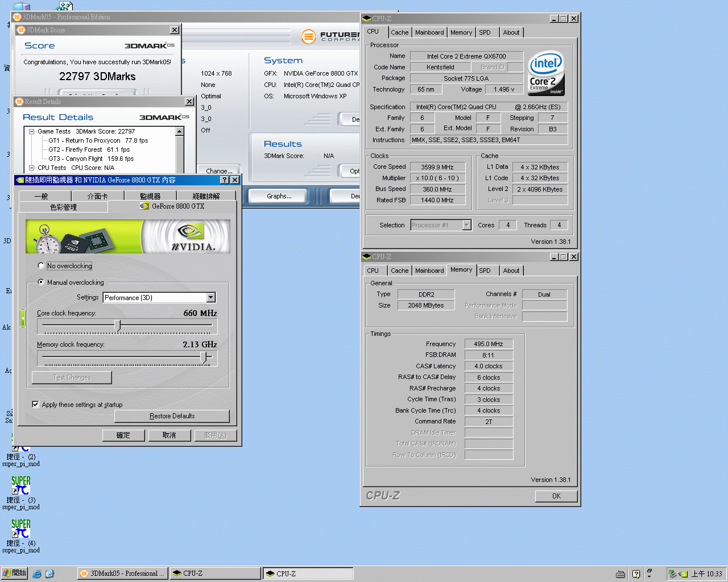Select the super_pi_mod shortcut (3) desktop icon
728x582 pixels.
21,492
